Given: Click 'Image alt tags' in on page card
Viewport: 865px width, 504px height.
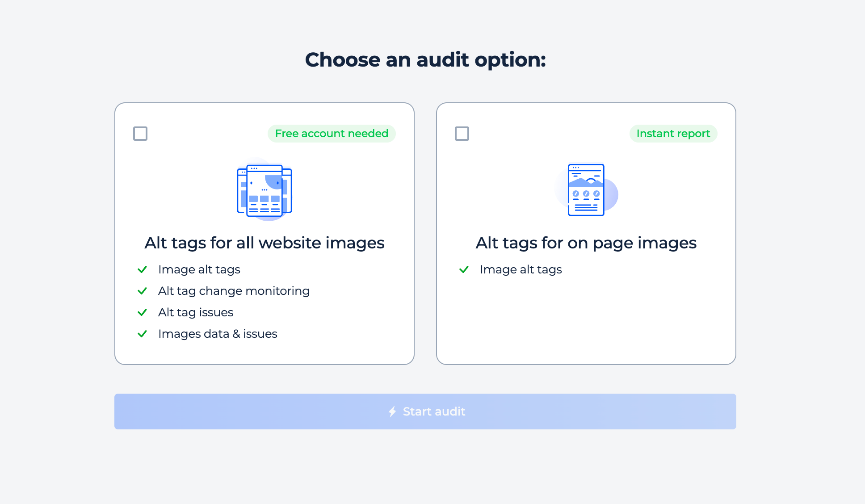Looking at the screenshot, I should click(521, 269).
